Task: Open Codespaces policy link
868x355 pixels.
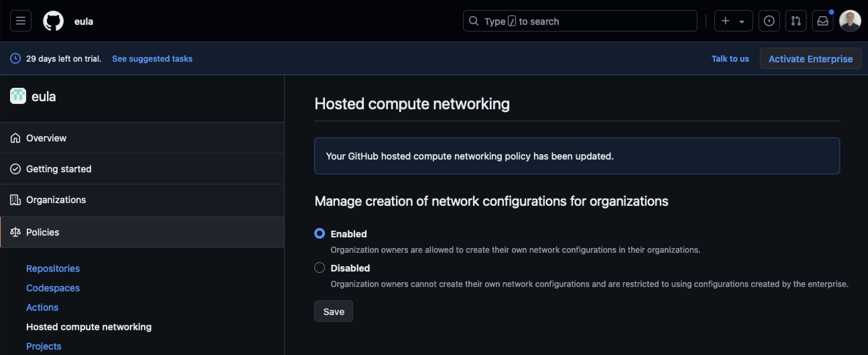Action: (x=53, y=288)
